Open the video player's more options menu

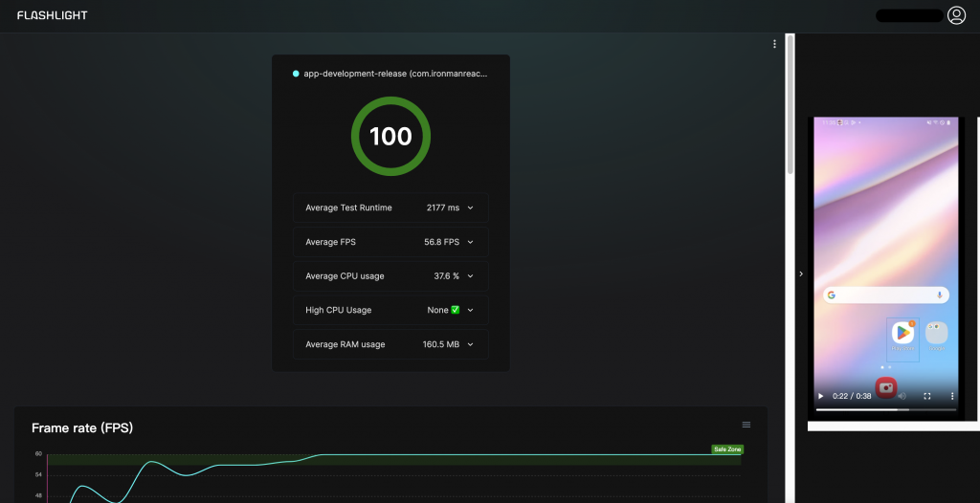click(x=952, y=396)
